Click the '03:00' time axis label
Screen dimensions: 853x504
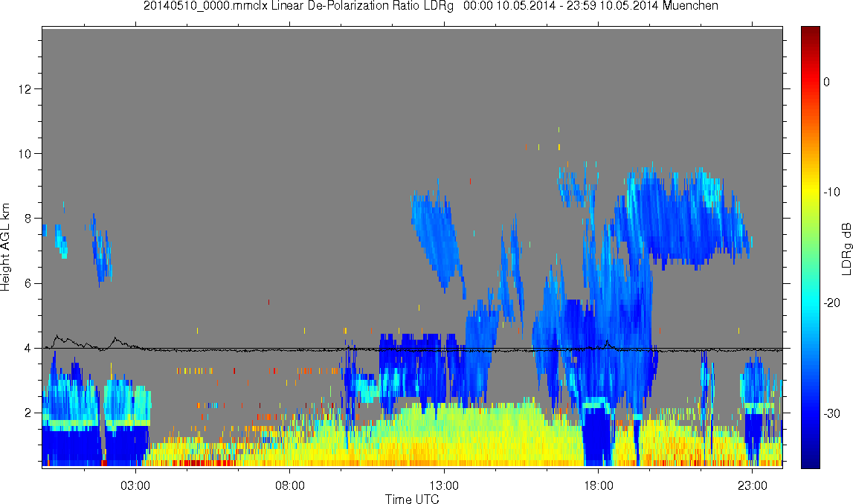tap(135, 485)
